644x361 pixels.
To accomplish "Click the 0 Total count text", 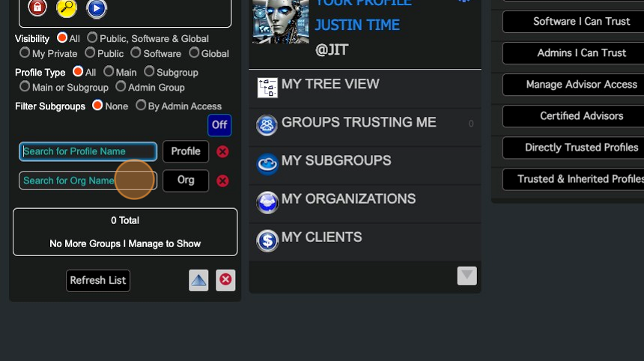I will (x=125, y=220).
